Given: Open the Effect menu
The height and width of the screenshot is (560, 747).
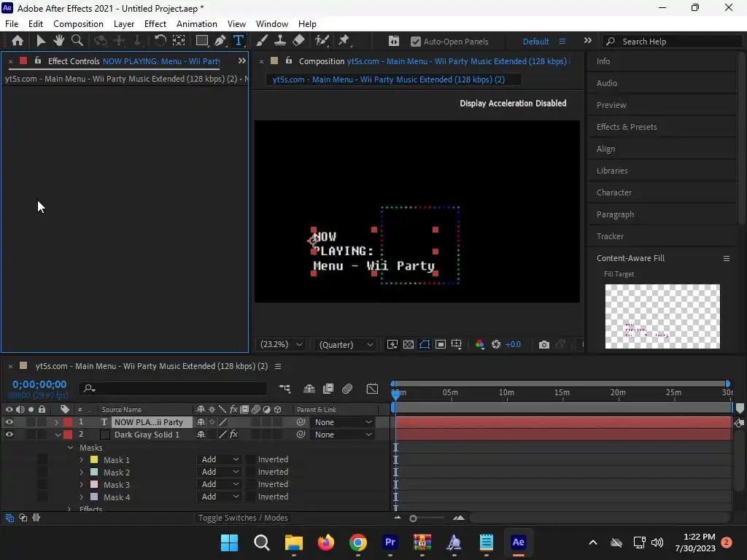Looking at the screenshot, I should point(155,24).
